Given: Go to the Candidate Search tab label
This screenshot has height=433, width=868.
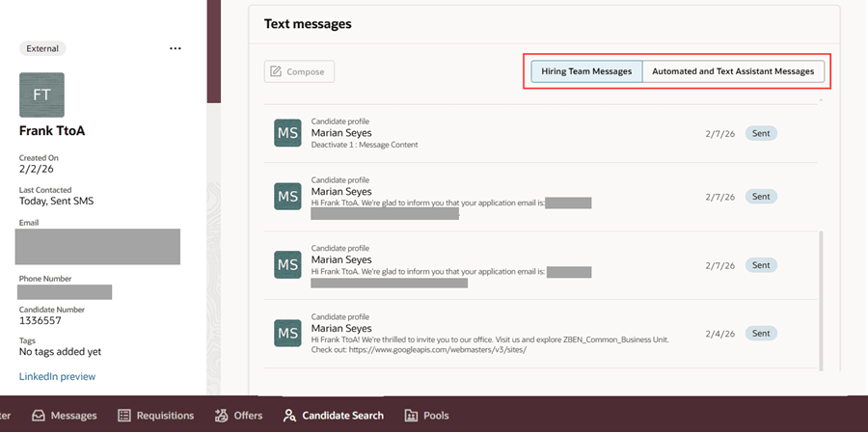Looking at the screenshot, I should click(x=342, y=416).
